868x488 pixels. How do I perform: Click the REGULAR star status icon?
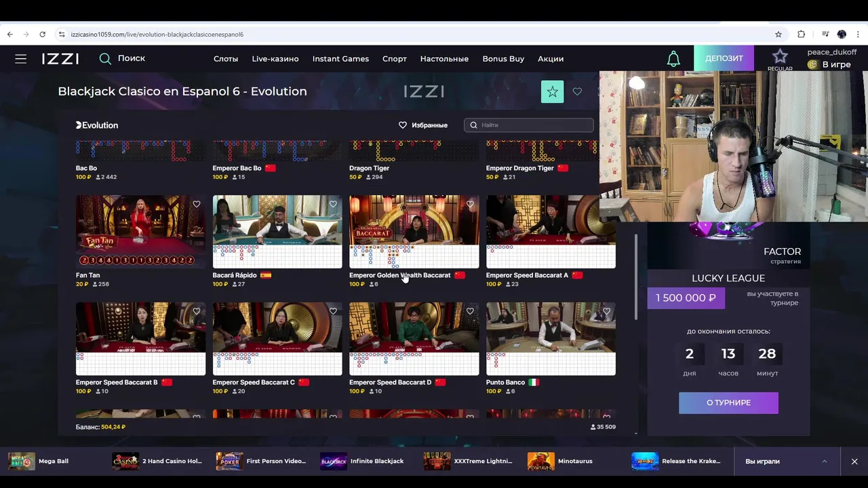point(780,59)
